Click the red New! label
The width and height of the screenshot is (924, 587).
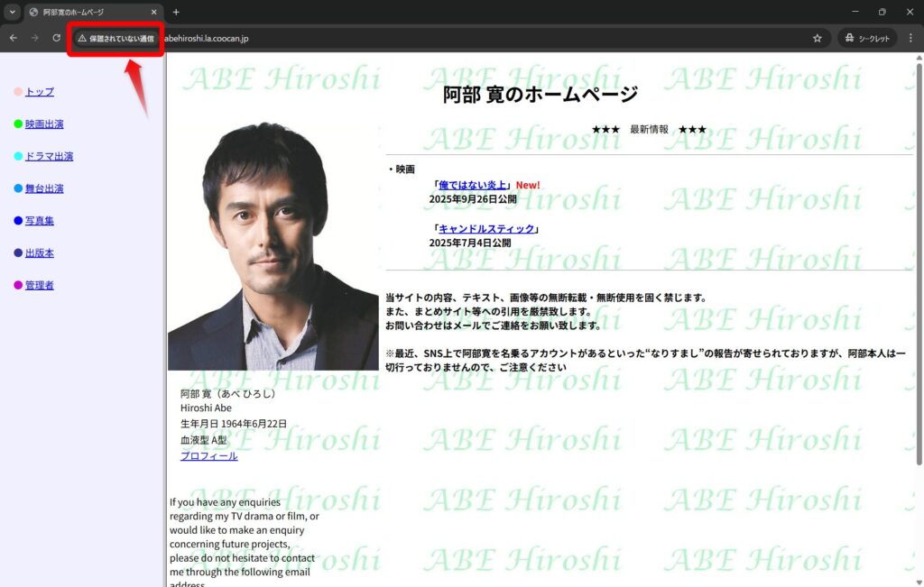528,185
